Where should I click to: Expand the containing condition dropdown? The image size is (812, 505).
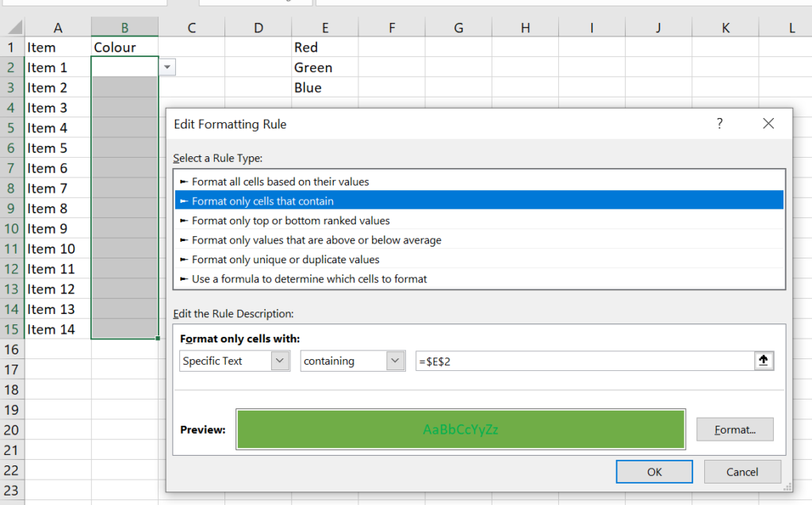pyautogui.click(x=396, y=361)
